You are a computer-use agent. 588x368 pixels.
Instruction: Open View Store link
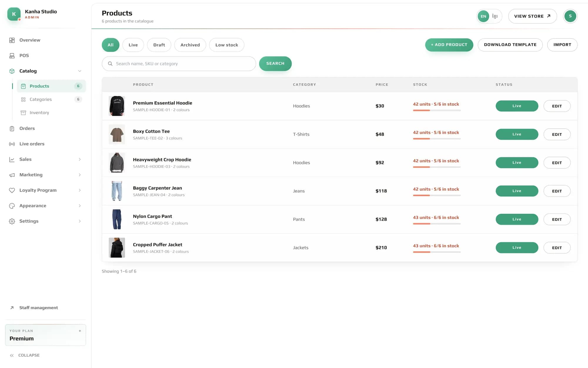tap(532, 16)
